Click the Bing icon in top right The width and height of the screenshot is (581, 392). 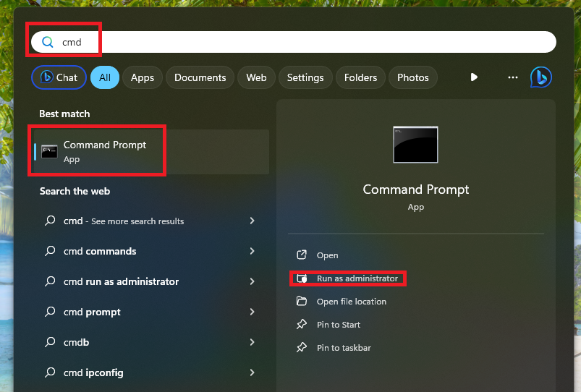541,77
